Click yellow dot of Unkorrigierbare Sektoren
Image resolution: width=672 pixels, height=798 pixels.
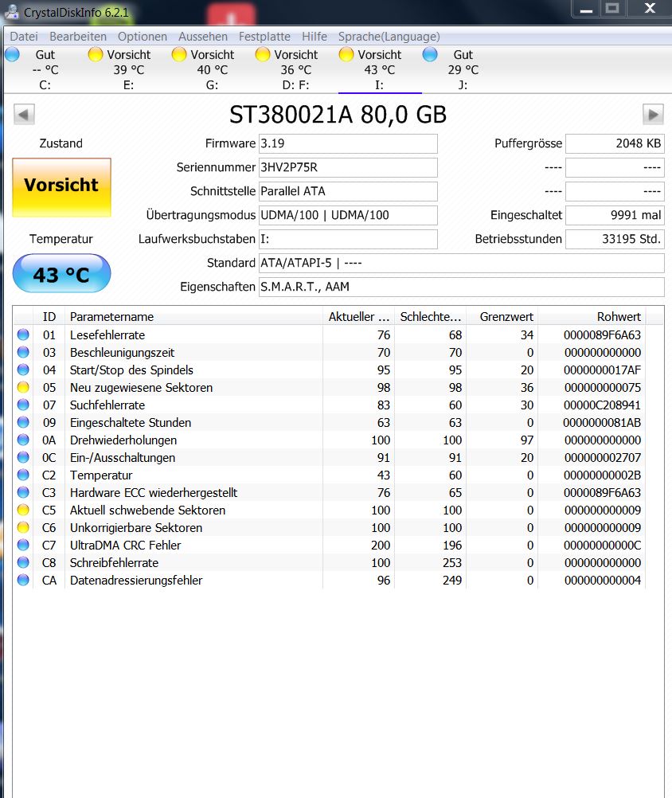coord(23,526)
